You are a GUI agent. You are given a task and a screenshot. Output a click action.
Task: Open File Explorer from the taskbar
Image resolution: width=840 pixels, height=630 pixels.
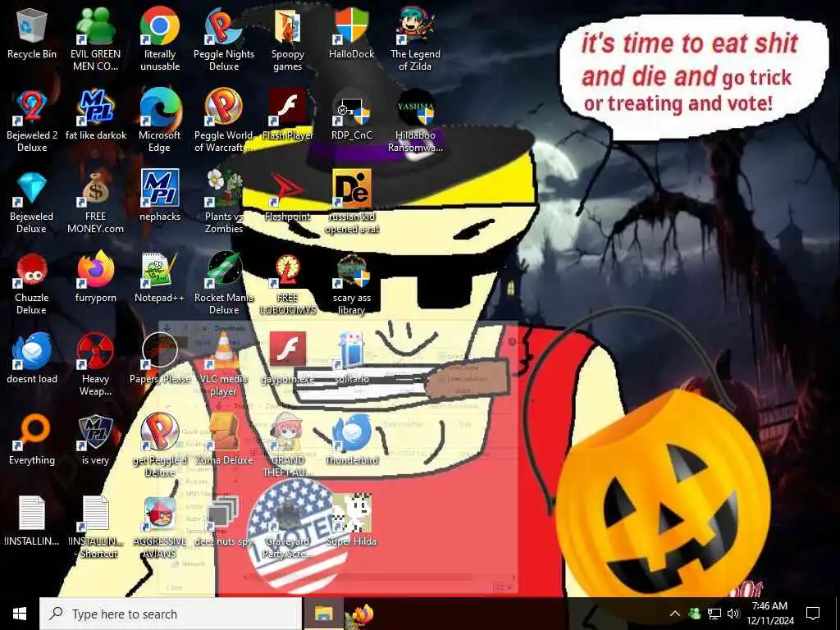tap(323, 614)
